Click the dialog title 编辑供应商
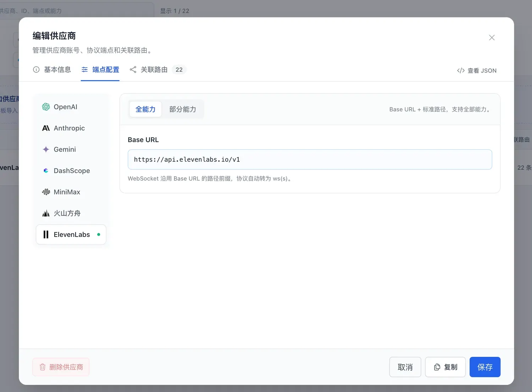 tap(54, 36)
